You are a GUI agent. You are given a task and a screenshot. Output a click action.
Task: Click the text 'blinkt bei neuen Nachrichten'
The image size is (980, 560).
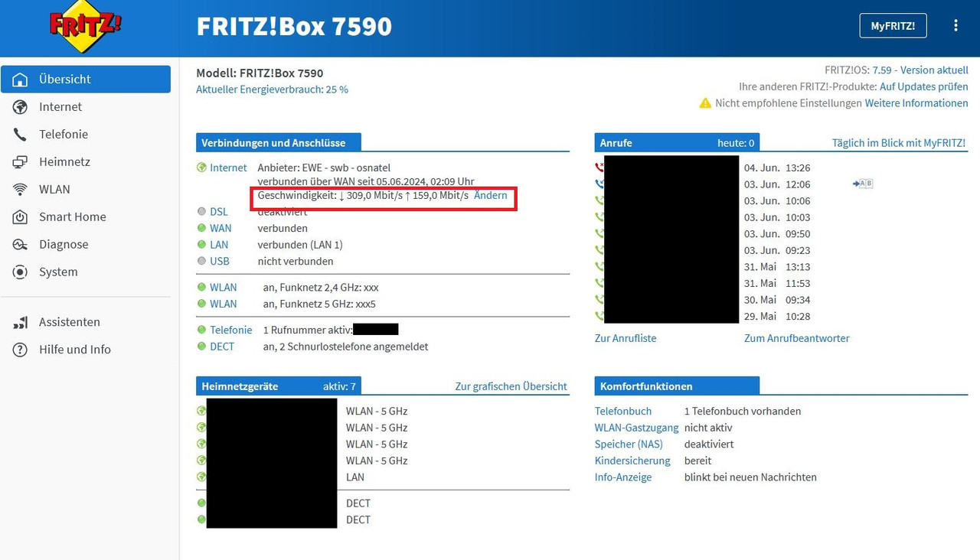[750, 477]
